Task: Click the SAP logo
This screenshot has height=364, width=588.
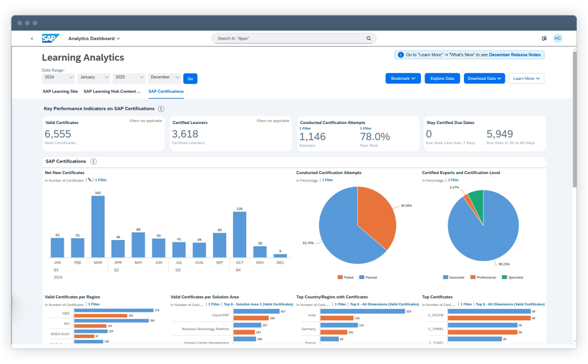Action: point(51,38)
